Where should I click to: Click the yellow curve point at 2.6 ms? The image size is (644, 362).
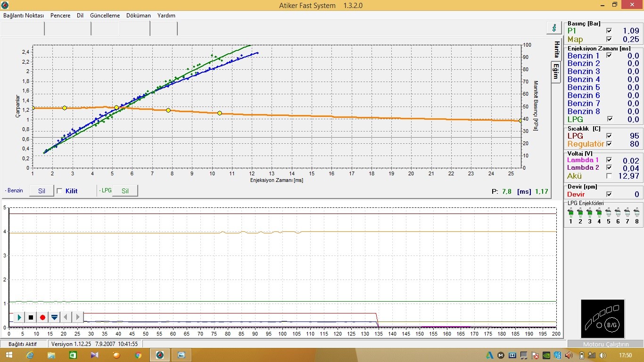tap(65, 108)
